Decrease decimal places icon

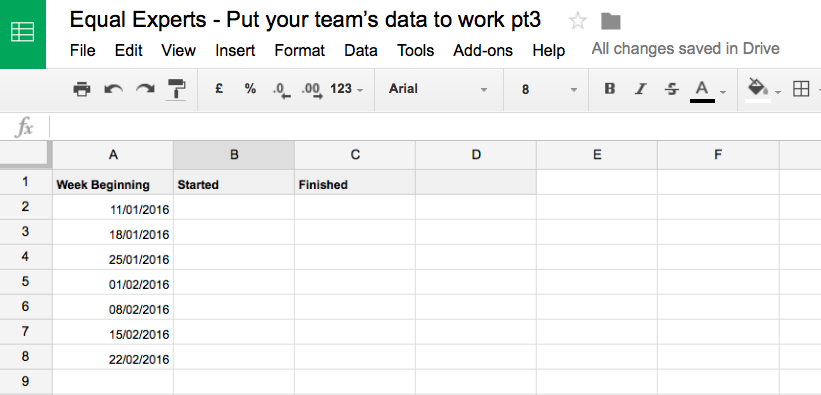[x=282, y=90]
